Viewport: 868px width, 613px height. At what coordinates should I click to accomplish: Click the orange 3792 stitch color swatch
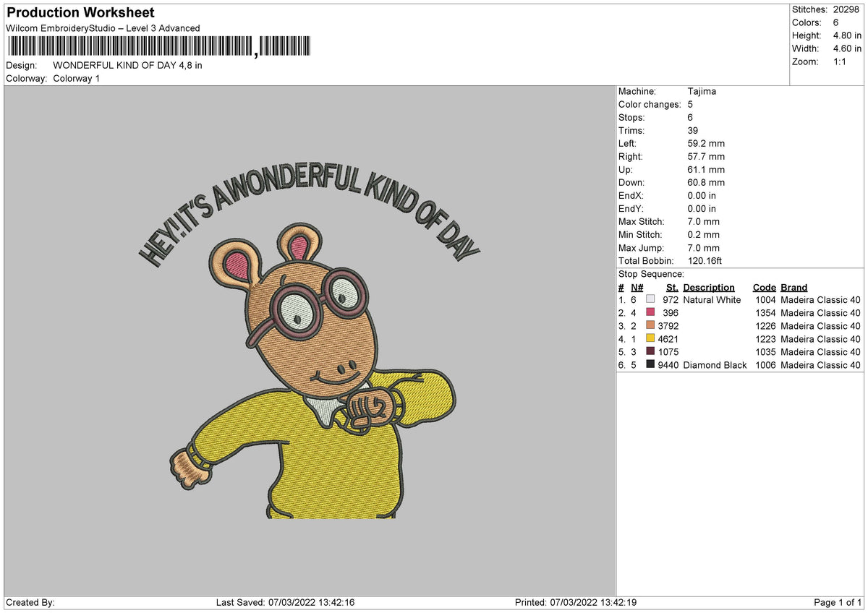(x=650, y=325)
